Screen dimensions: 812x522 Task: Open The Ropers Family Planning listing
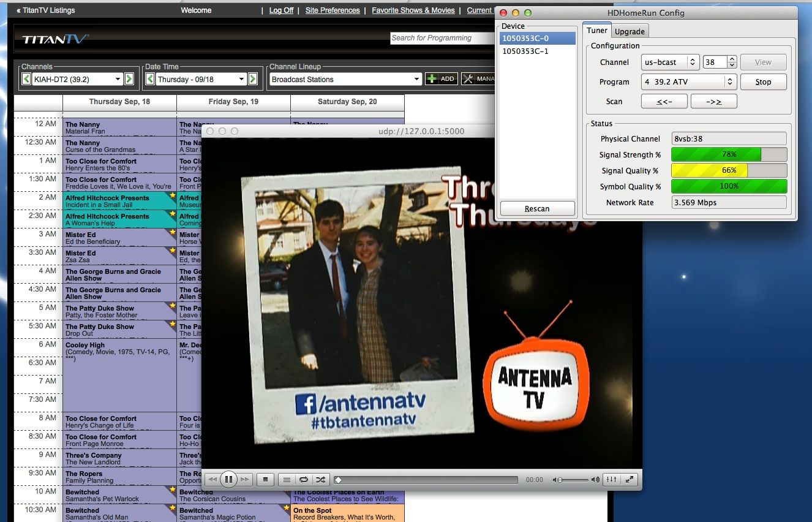(119, 477)
